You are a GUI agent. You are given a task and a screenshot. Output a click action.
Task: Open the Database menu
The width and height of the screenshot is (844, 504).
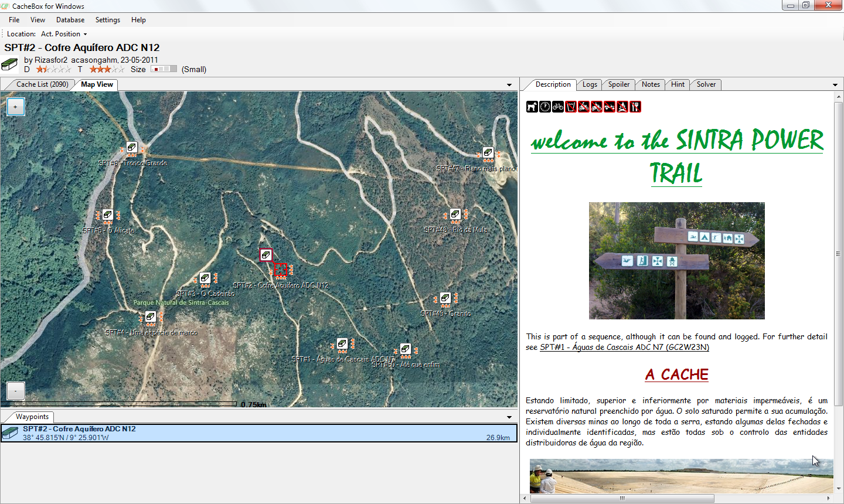click(70, 20)
